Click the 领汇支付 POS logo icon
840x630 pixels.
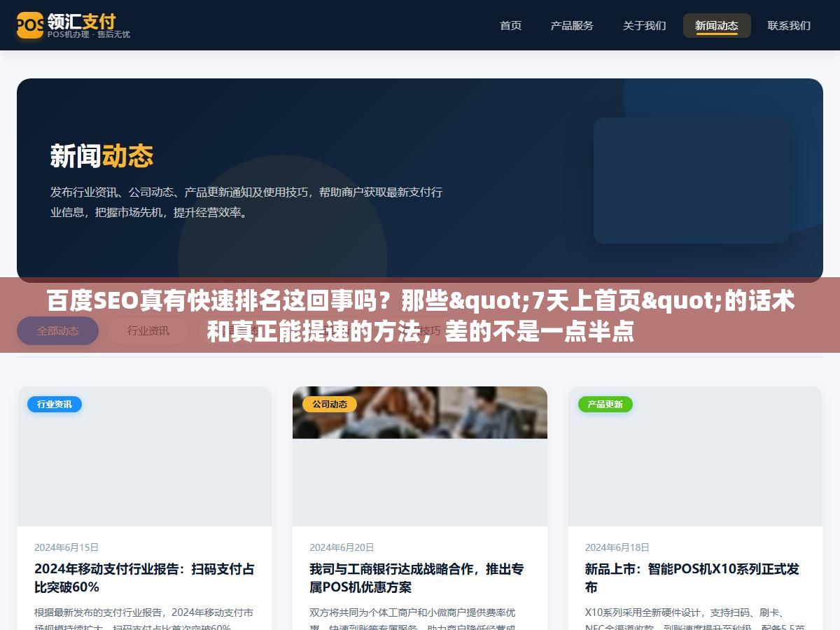coord(30,25)
